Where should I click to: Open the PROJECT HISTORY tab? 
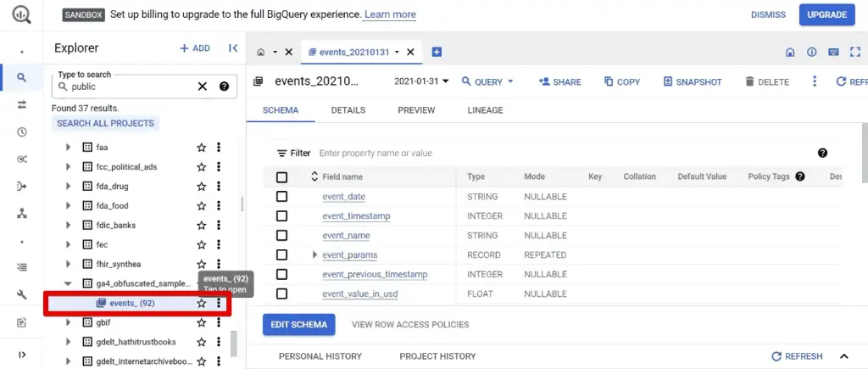(x=437, y=356)
